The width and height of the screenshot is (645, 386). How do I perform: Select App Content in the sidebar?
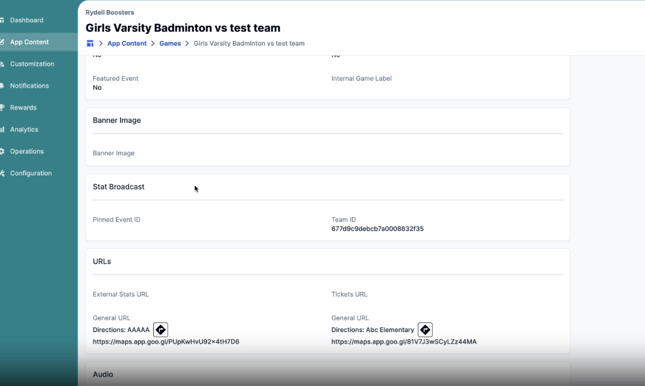pos(29,42)
